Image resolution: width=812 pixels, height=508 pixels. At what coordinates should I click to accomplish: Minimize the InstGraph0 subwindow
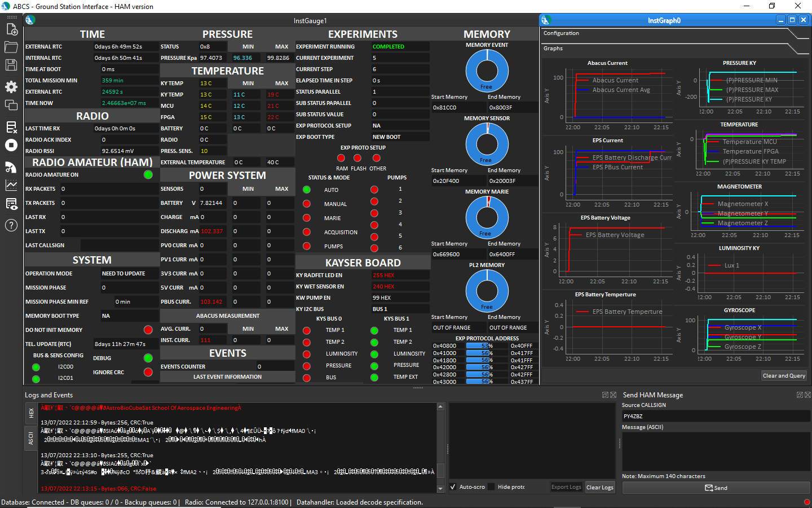781,20
